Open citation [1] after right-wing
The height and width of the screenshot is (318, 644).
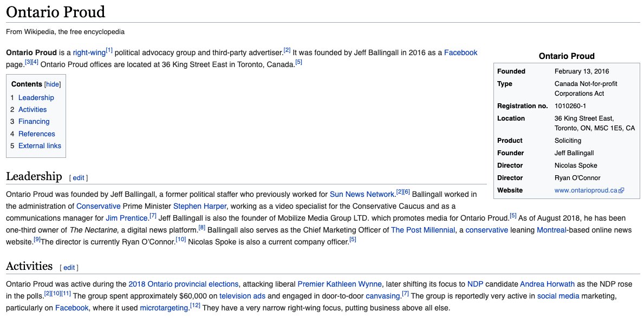click(109, 50)
